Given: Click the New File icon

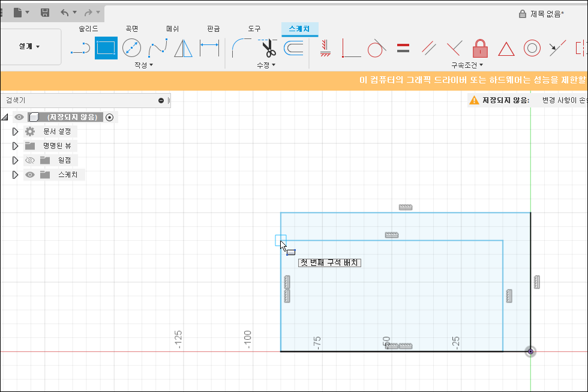Looking at the screenshot, I should [17, 13].
